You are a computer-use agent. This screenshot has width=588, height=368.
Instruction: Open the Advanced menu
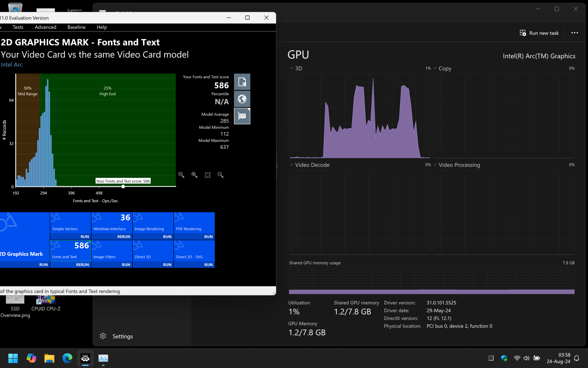coord(45,27)
